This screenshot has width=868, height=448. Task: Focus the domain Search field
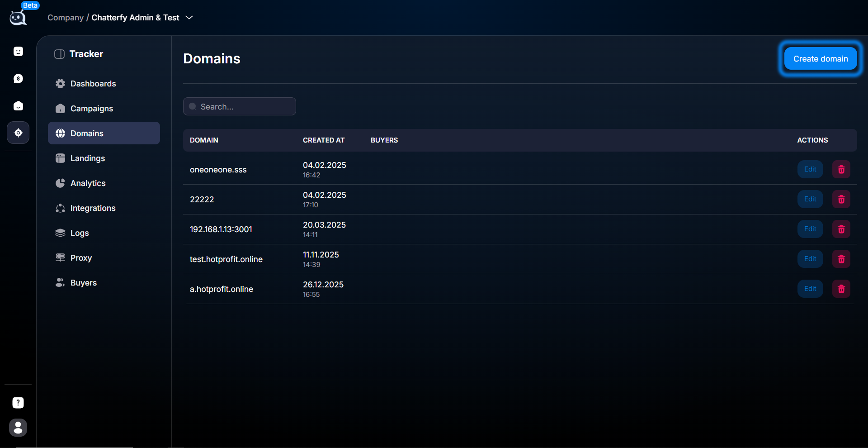(240, 106)
